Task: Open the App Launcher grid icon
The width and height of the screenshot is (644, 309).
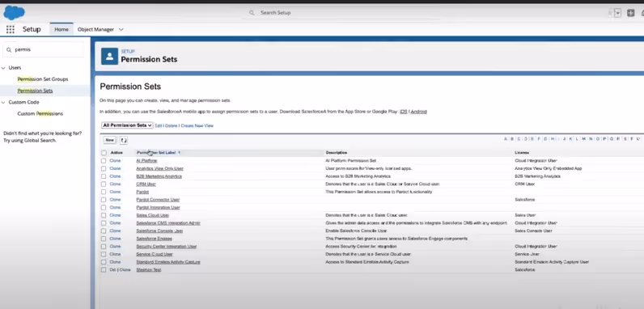Action: (11, 29)
